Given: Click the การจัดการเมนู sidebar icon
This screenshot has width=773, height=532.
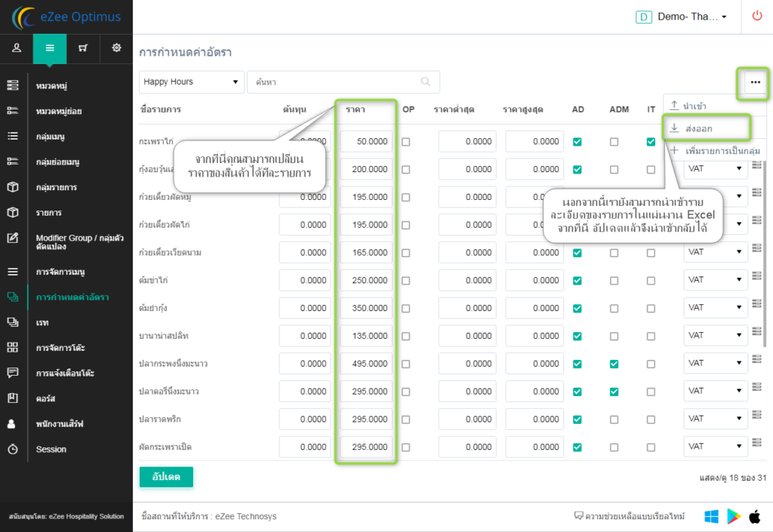Looking at the screenshot, I should click(13, 272).
